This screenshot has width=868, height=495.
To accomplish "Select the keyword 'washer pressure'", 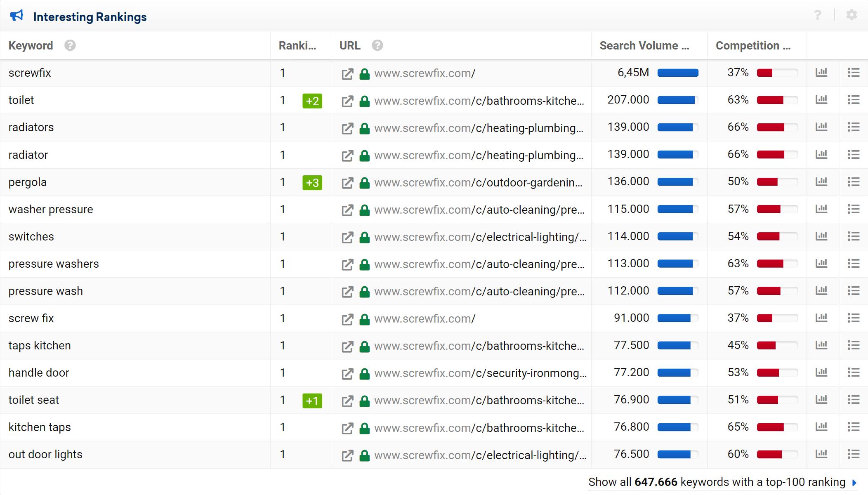I will tap(51, 209).
